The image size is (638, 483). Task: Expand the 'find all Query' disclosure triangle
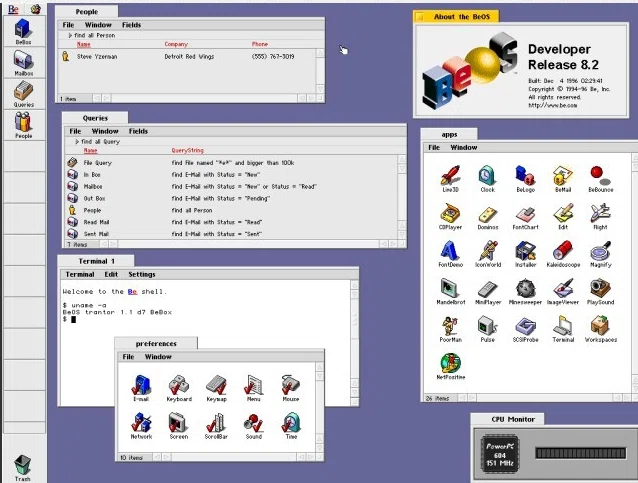77,142
